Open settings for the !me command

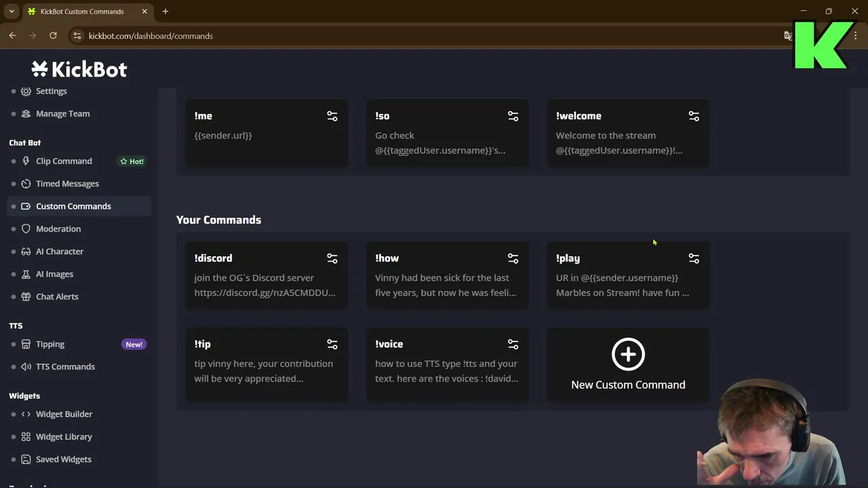coord(332,116)
